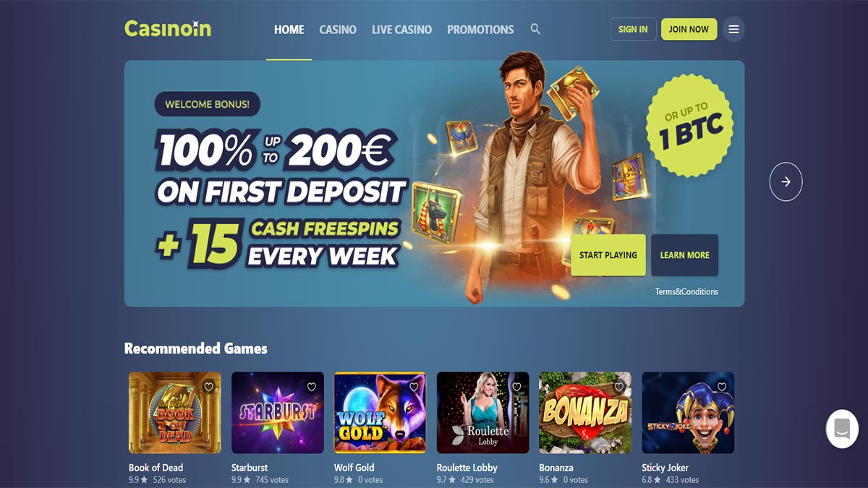Favorite the Roulette Lobby game
The width and height of the screenshot is (868, 488).
pos(517,387)
